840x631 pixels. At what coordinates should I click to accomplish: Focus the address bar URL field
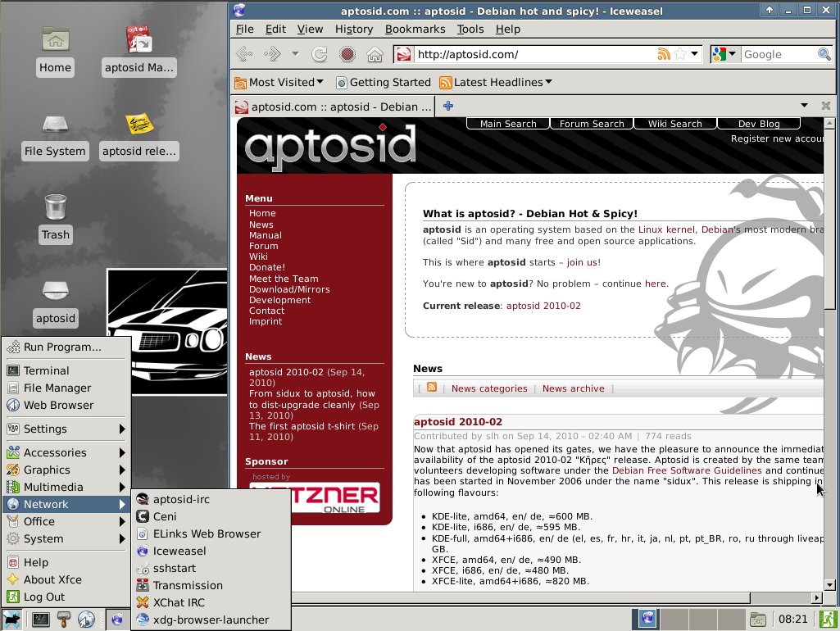[534, 54]
